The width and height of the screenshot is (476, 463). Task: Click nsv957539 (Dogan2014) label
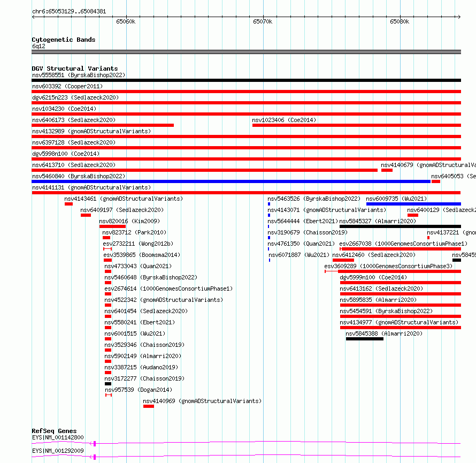[139, 390]
